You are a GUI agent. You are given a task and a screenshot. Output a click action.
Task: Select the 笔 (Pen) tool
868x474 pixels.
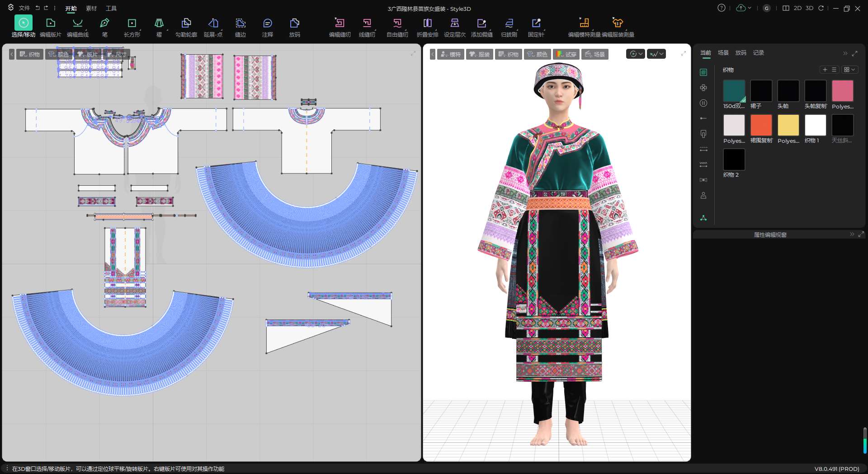point(104,27)
